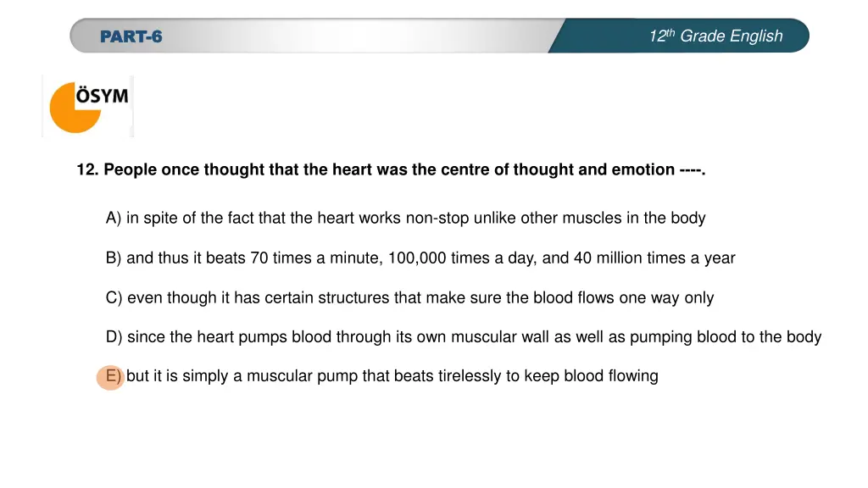Click the orange ÖSYM logo circle
Screen dimensions: 868x488
click(75, 108)
